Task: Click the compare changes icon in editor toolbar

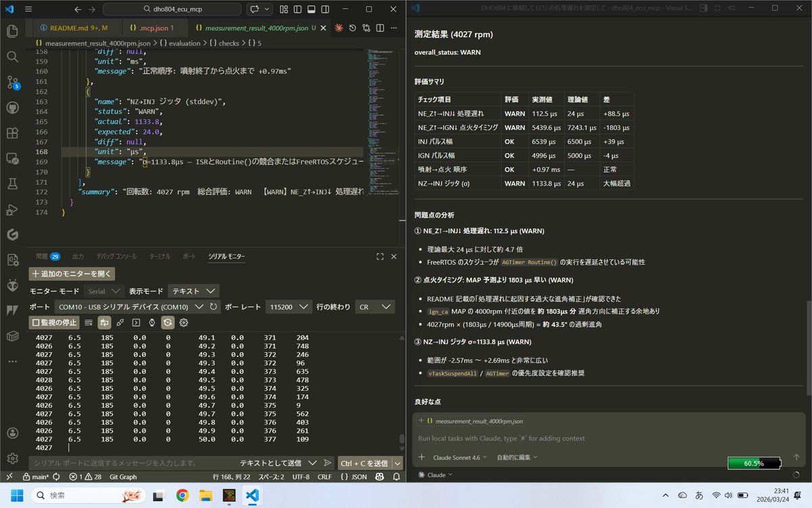Action: [x=366, y=28]
